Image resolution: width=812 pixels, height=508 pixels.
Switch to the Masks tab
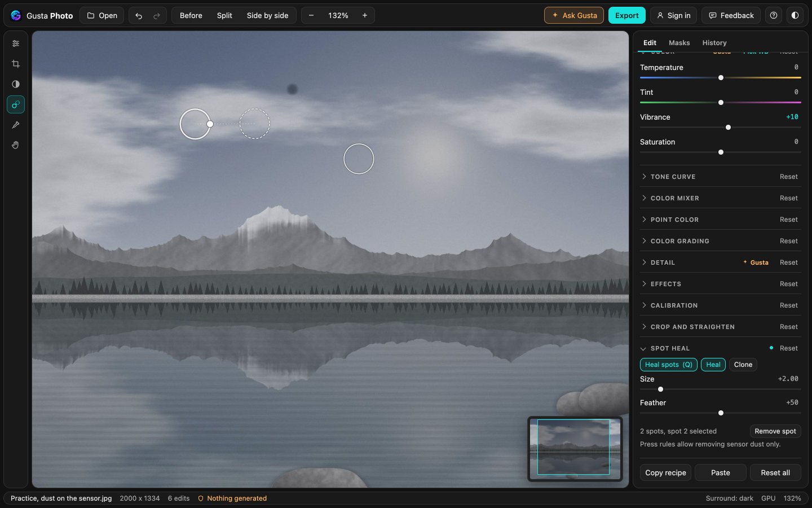click(x=679, y=43)
